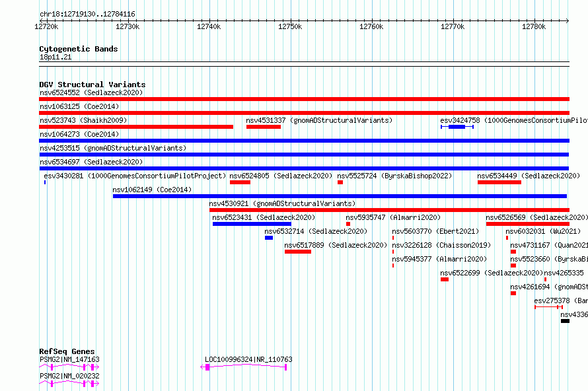The height and width of the screenshot is (391, 588).
Task: Click the blue bar under nsv6534697
Action: (304, 168)
